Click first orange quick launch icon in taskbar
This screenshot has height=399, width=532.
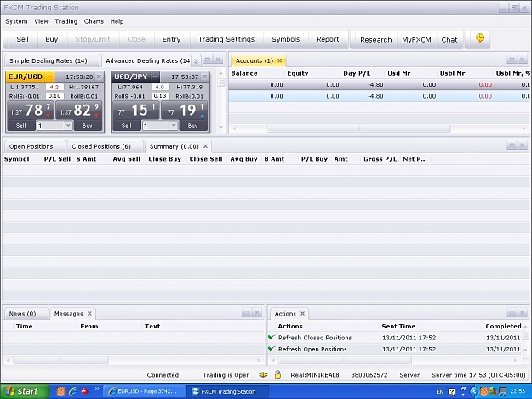click(x=60, y=391)
